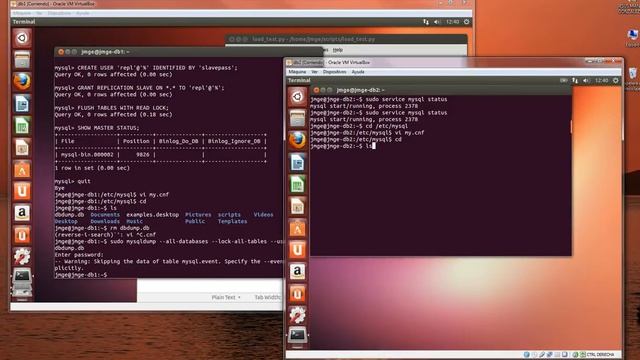
Task: Open Ayuda menu in db2 VirtualBox window
Action: coord(358,72)
